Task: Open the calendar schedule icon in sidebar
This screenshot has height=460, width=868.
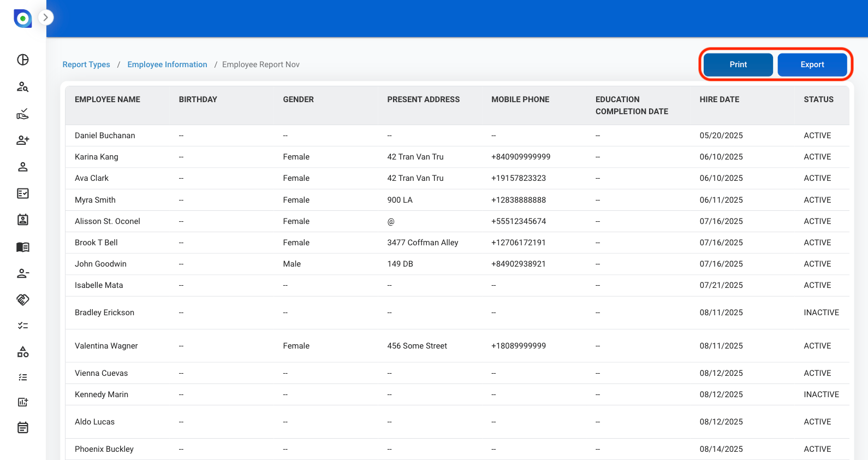Action: click(x=23, y=428)
